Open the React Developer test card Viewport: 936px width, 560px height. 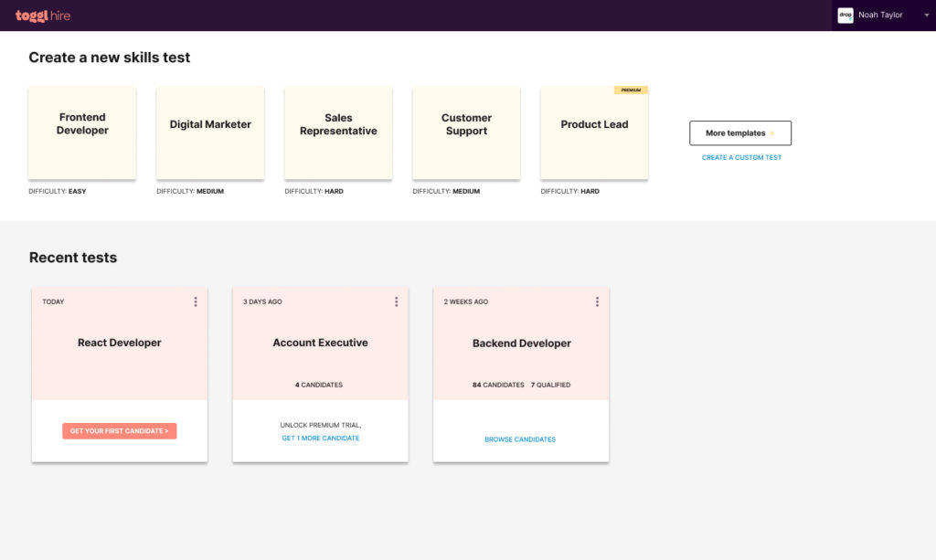pos(120,343)
